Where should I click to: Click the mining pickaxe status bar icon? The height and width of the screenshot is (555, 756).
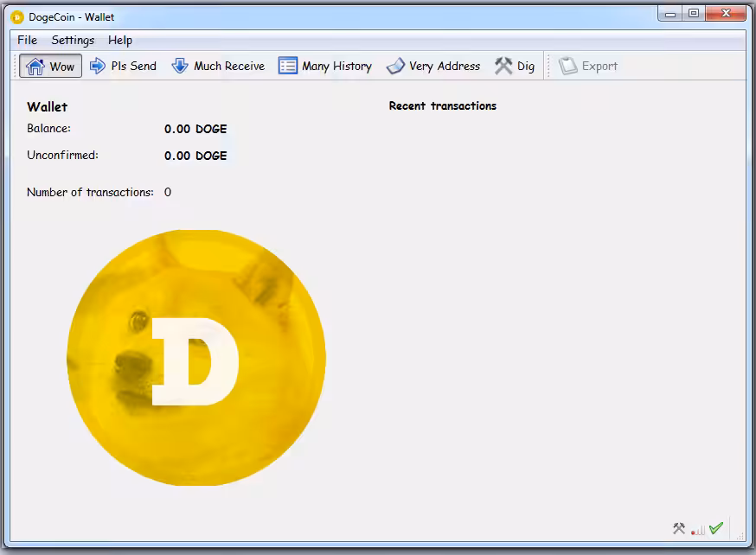point(679,528)
